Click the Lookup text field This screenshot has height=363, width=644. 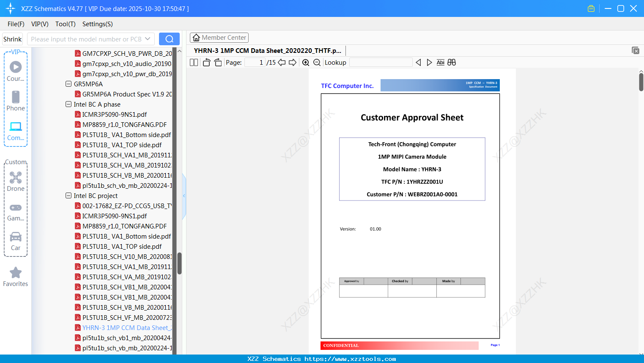(x=381, y=63)
